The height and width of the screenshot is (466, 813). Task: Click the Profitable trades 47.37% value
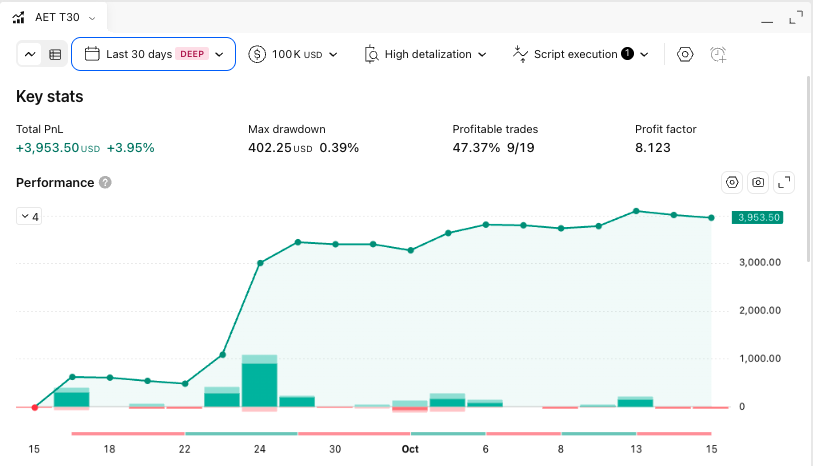click(x=476, y=148)
